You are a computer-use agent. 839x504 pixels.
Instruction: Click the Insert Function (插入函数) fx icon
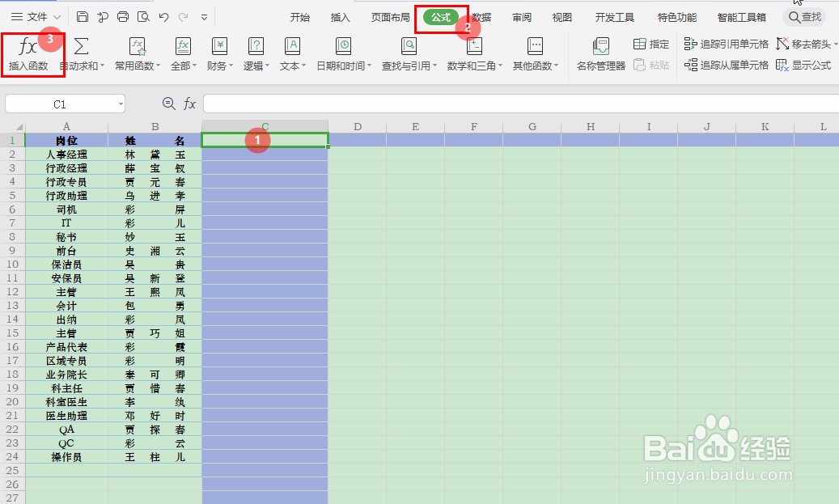click(28, 47)
